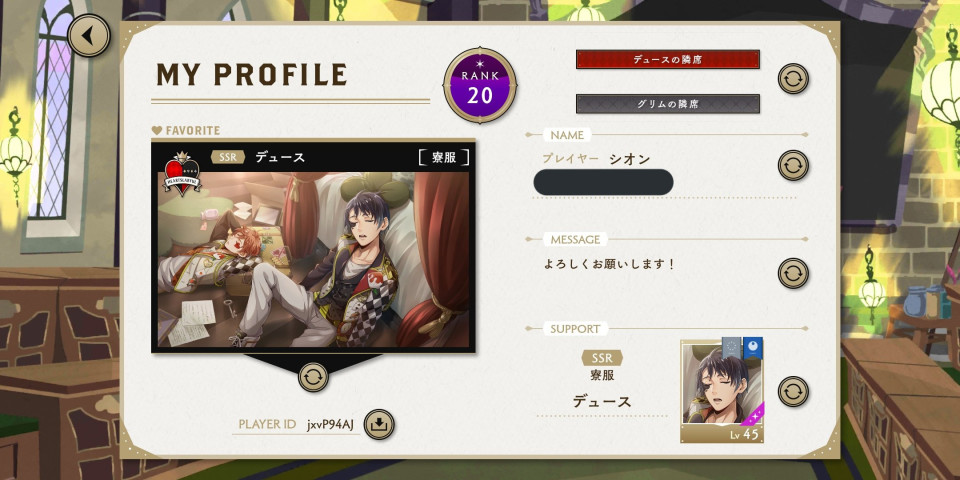Change favorite card via refresh icon below
This screenshot has height=480, width=960.
click(x=313, y=377)
